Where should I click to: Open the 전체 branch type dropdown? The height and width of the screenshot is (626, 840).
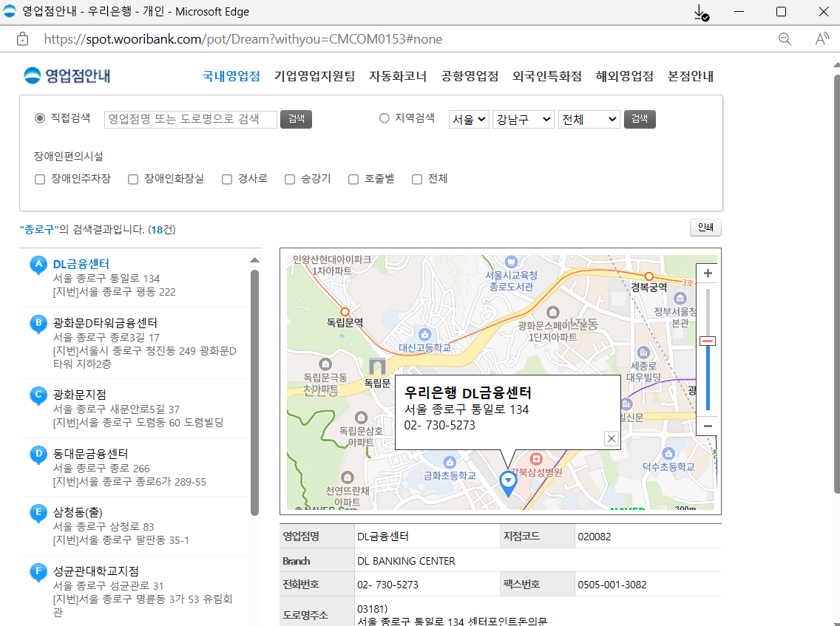point(589,120)
